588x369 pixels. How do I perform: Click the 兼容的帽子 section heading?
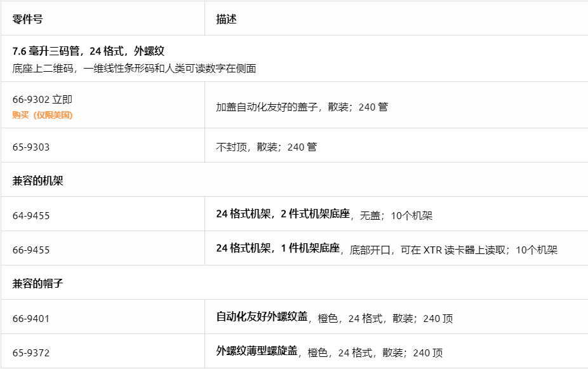(x=38, y=283)
